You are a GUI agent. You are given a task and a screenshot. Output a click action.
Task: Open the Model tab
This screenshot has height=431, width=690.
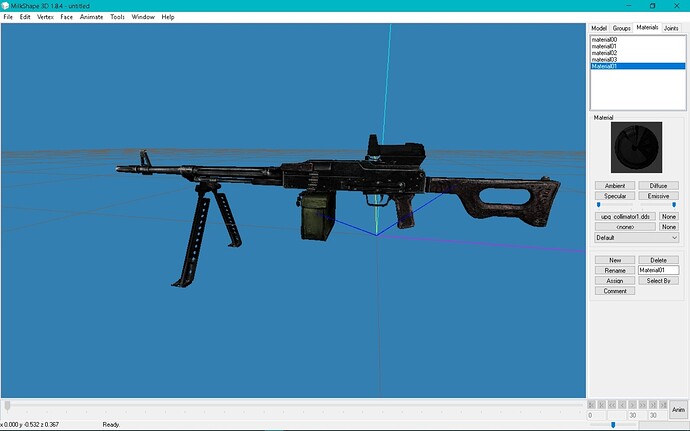(x=599, y=28)
